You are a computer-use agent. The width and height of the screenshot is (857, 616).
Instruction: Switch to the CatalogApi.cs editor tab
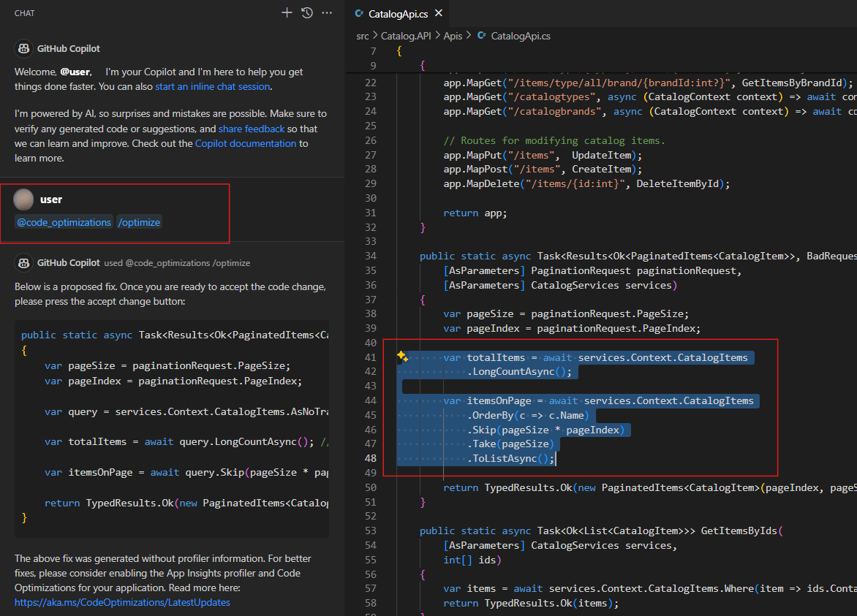point(399,12)
